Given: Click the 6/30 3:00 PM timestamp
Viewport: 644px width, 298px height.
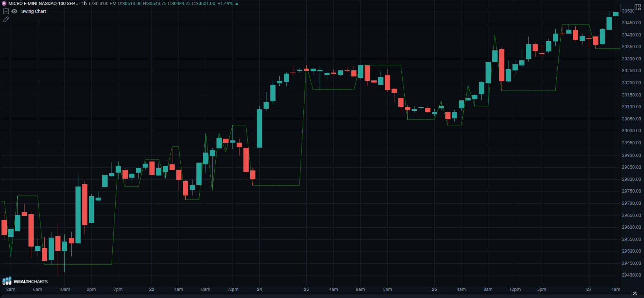Looking at the screenshot, I should 103,4.
